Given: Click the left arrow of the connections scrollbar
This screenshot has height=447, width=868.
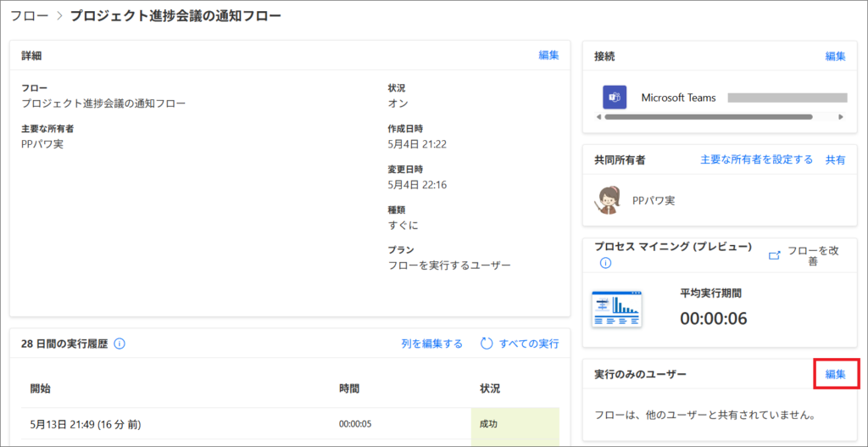Looking at the screenshot, I should coord(598,117).
